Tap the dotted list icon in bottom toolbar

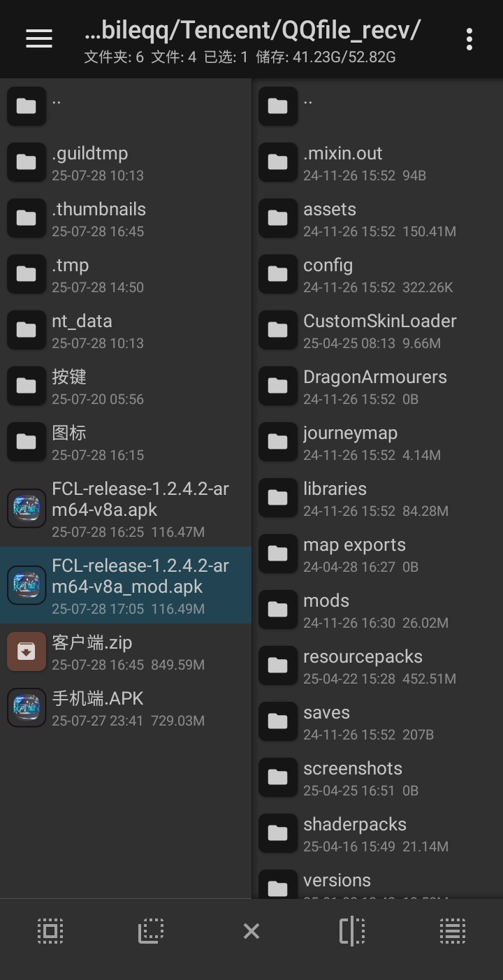click(453, 931)
